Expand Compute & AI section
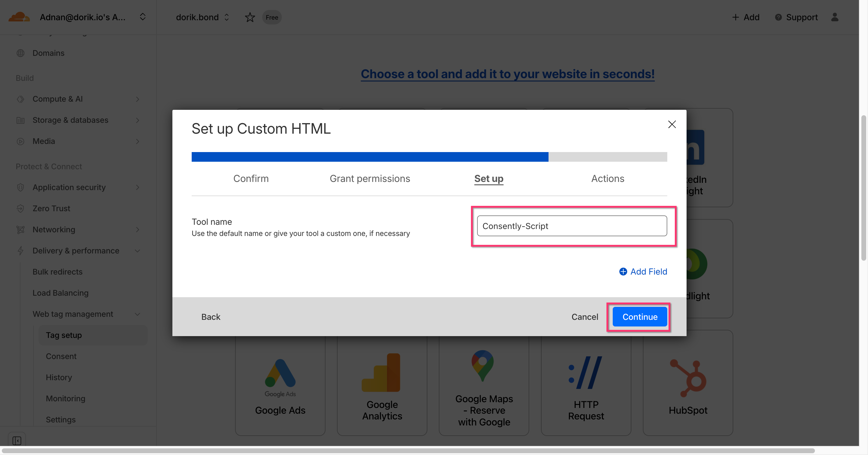The width and height of the screenshot is (868, 455). 137,99
